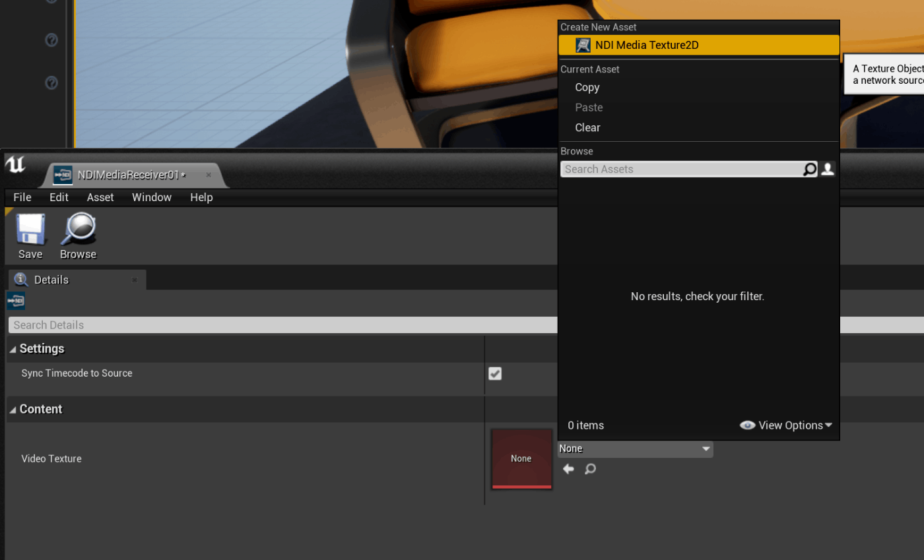
Task: Click the 0 items count text
Action: (x=585, y=425)
